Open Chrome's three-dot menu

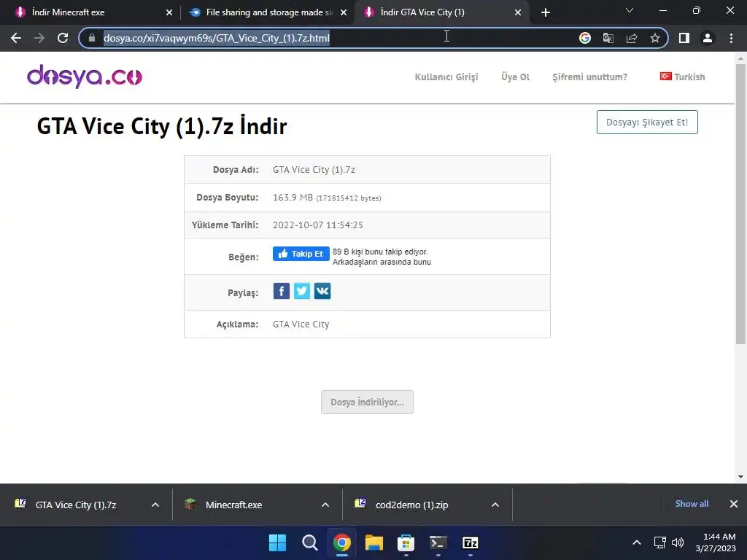[x=731, y=38]
